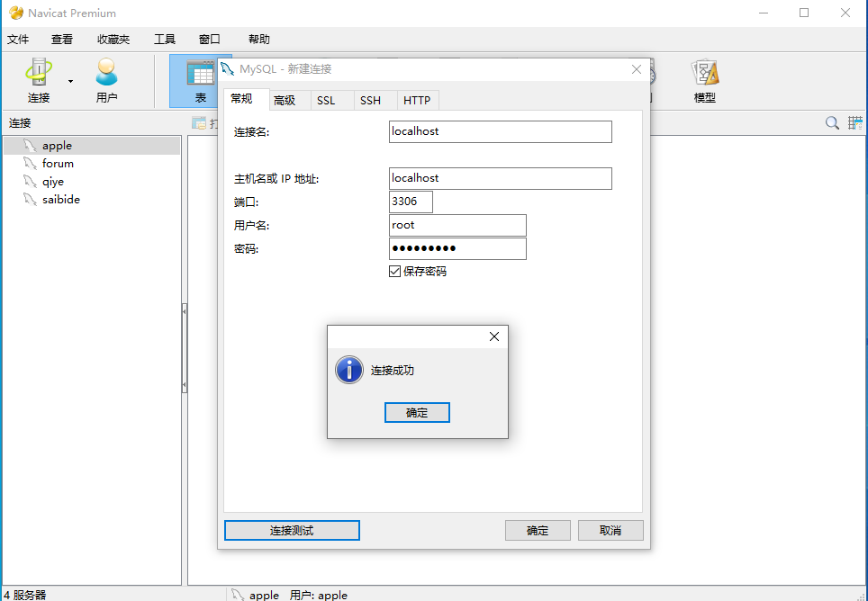
Task: Click the 取消 button
Action: [x=610, y=531]
